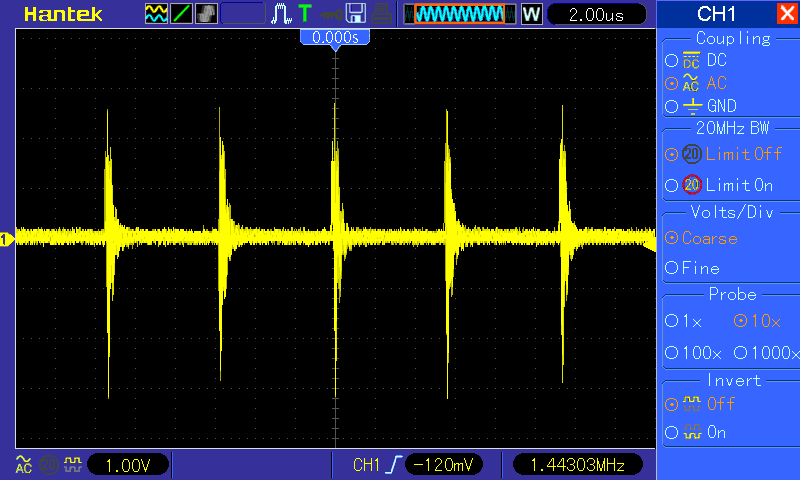Click the waveform memory overview bar

(x=460, y=14)
